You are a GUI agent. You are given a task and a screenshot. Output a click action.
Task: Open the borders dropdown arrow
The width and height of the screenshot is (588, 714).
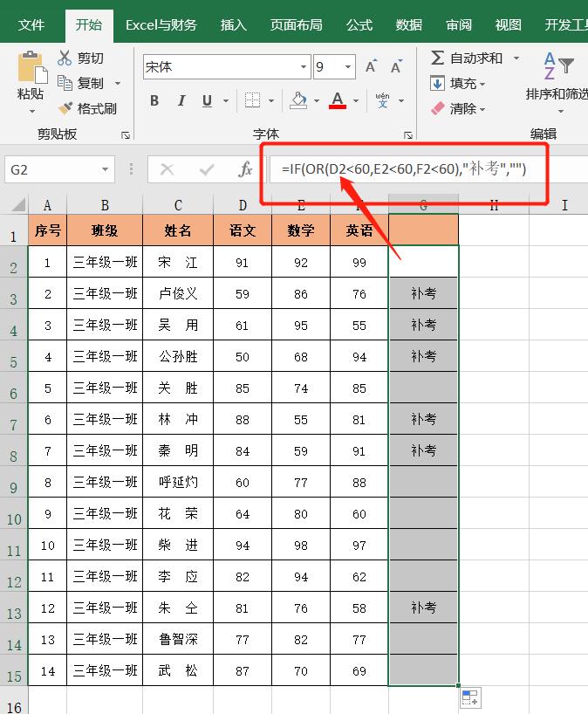pyautogui.click(x=271, y=100)
